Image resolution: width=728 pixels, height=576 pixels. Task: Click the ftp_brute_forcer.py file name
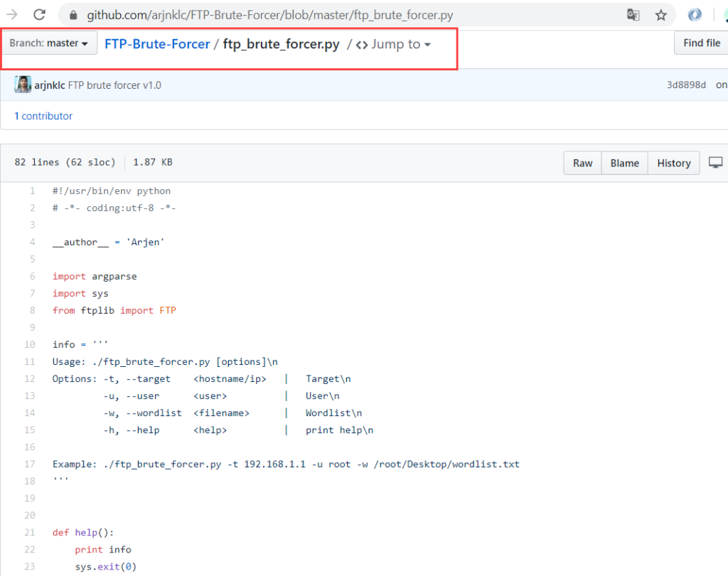point(282,44)
